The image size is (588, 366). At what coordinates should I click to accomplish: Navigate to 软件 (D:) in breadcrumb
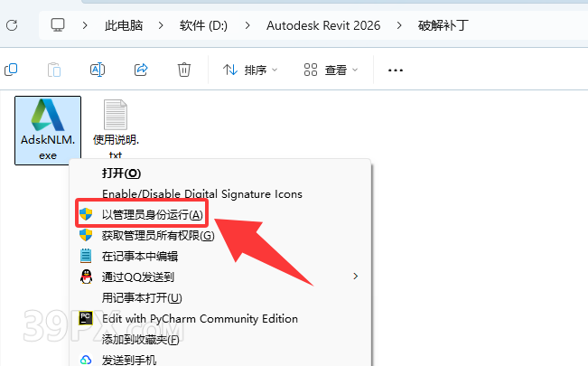click(203, 25)
